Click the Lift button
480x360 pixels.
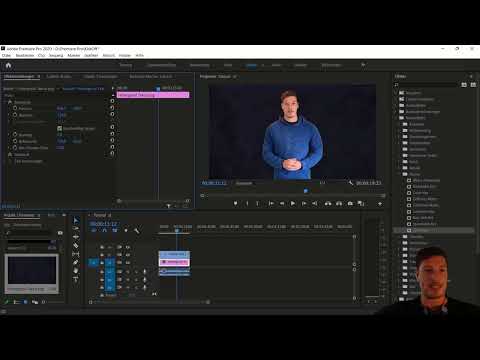(x=328, y=203)
